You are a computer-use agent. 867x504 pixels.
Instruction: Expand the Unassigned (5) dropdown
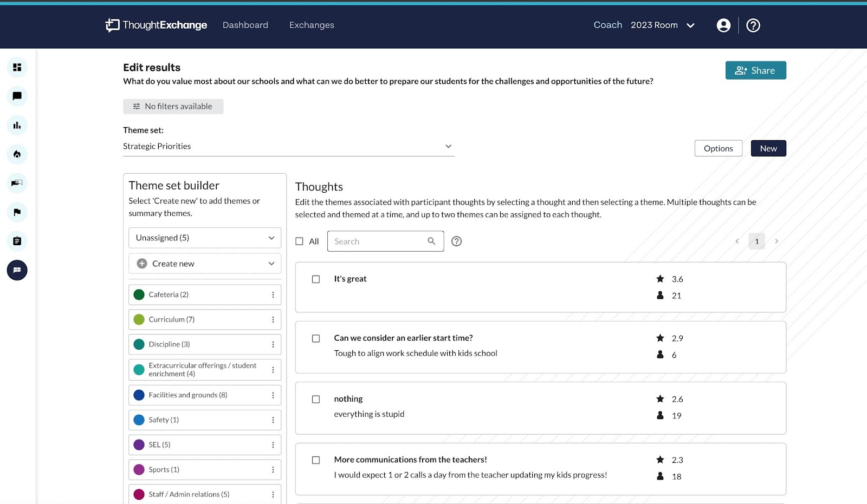(205, 238)
